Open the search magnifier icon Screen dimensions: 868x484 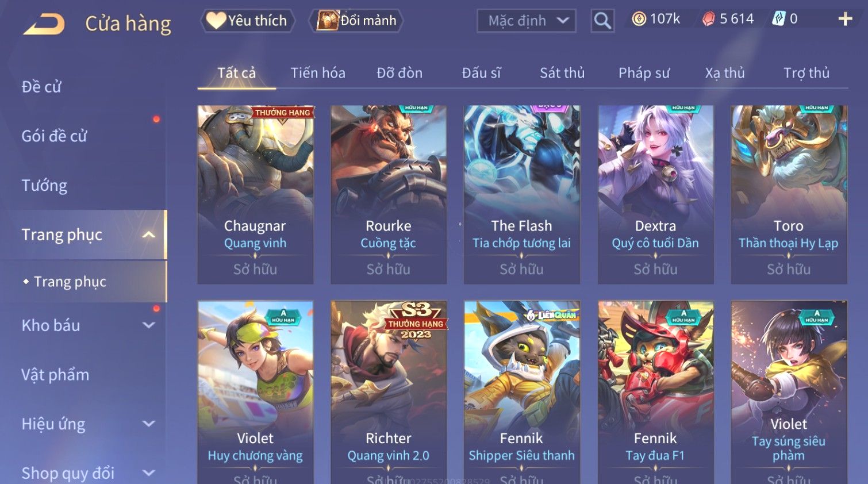[x=602, y=21]
